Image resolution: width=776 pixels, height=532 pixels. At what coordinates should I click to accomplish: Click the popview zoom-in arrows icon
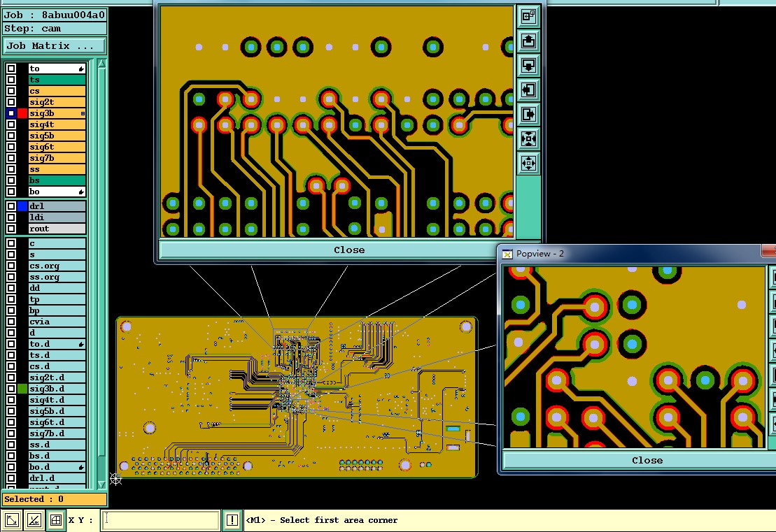(x=528, y=138)
